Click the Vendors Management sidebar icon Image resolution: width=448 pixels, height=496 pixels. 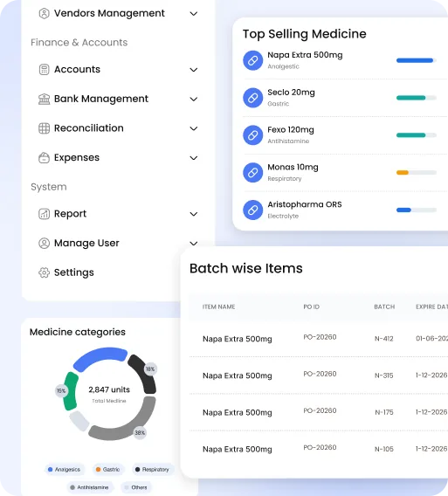[44, 13]
